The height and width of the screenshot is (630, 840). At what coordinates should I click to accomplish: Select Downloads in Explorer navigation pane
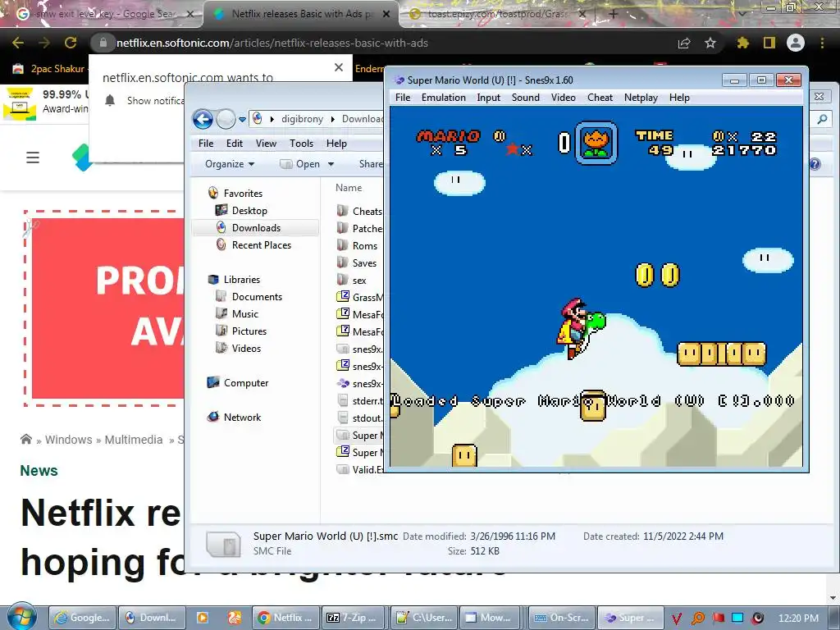click(255, 228)
